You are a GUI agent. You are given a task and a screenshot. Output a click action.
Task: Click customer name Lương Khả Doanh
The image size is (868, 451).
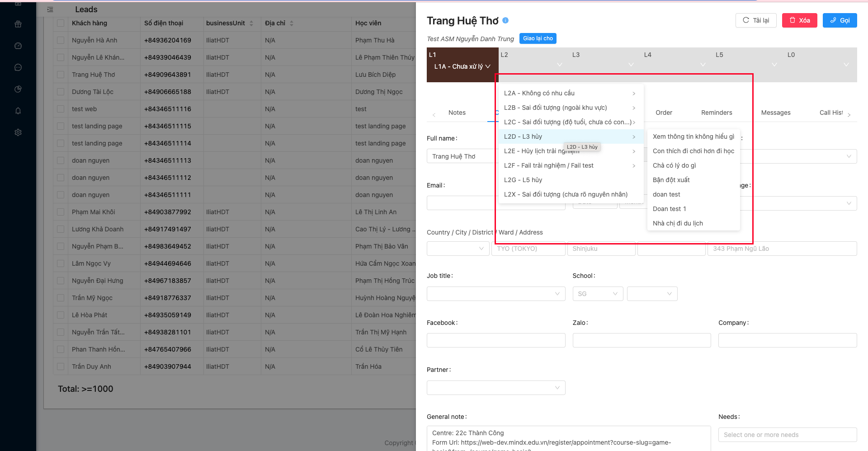(x=98, y=229)
